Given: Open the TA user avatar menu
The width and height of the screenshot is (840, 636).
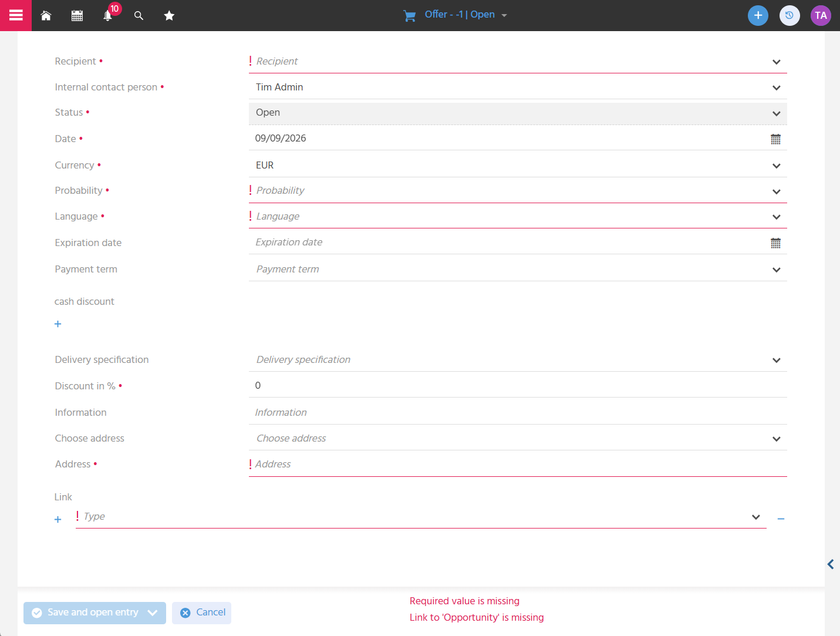Looking at the screenshot, I should [x=821, y=15].
